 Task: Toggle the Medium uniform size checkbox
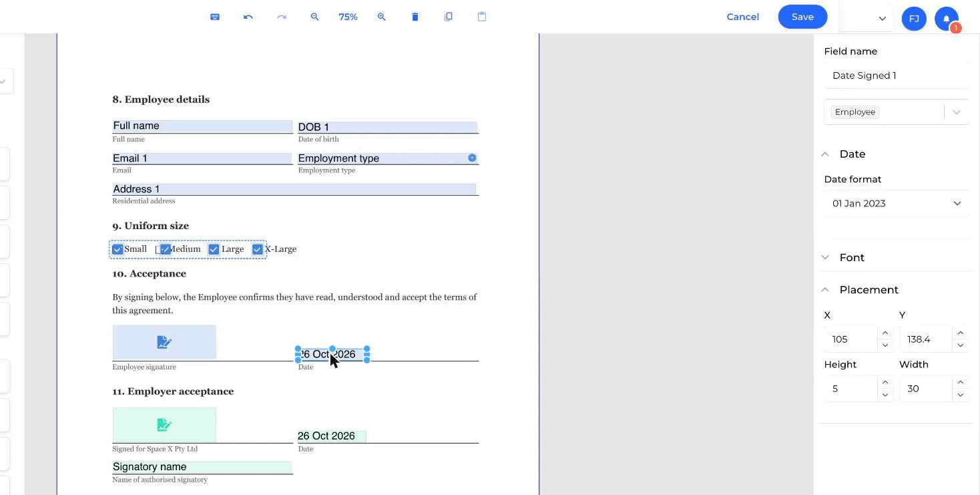click(x=166, y=249)
